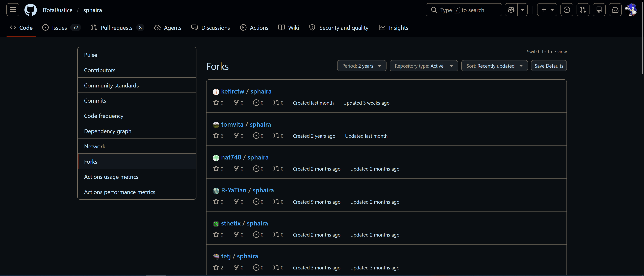Viewport: 644px width, 276px height.
Task: Open the Agents tab
Action: click(x=168, y=28)
